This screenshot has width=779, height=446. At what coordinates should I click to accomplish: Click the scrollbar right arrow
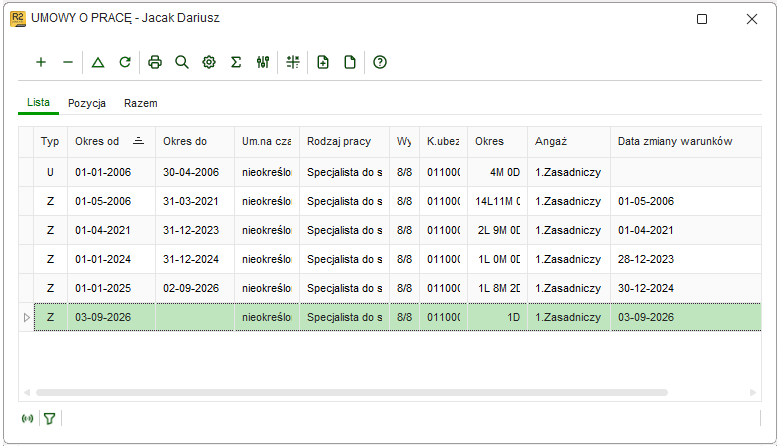(x=753, y=392)
